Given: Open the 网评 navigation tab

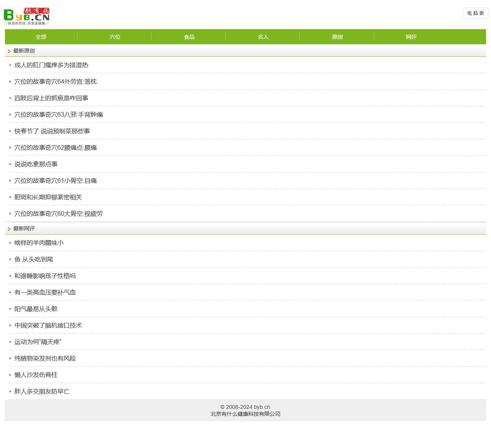Looking at the screenshot, I should [x=411, y=37].
